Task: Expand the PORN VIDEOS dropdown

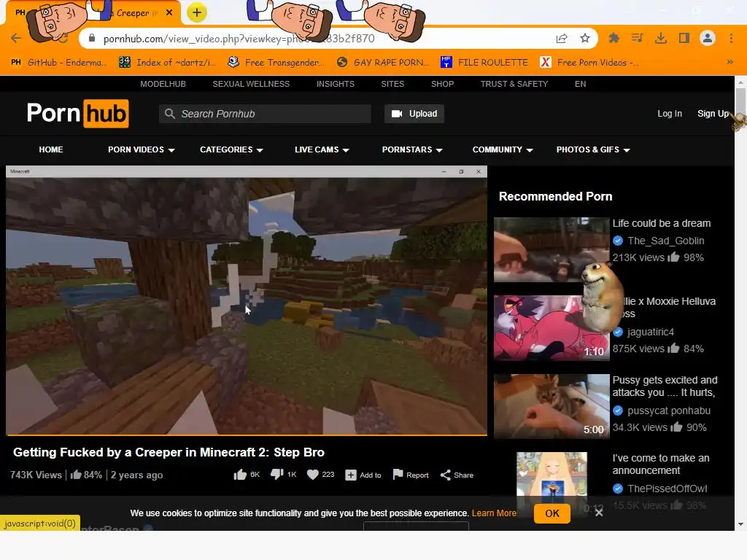Action: [142, 149]
